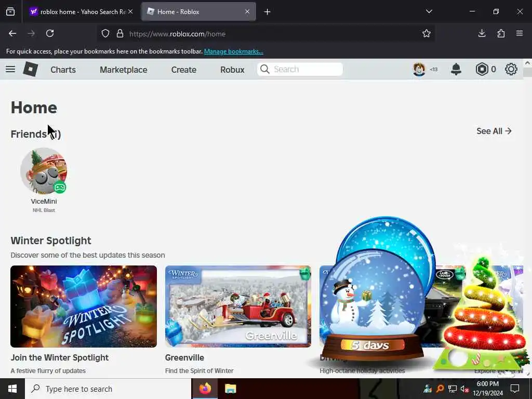Open the Firefox extensions puzzle icon
Viewport: 532px width, 399px height.
click(501, 33)
